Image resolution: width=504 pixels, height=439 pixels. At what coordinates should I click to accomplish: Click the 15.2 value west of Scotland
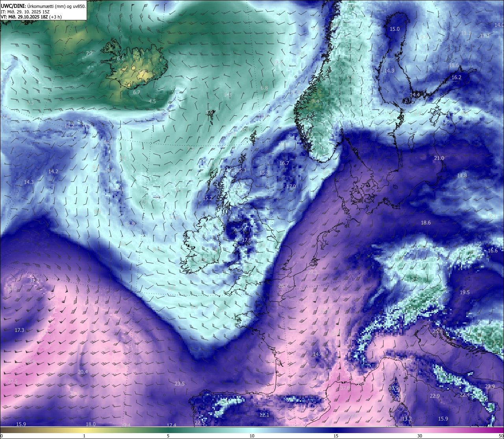[x=208, y=198]
